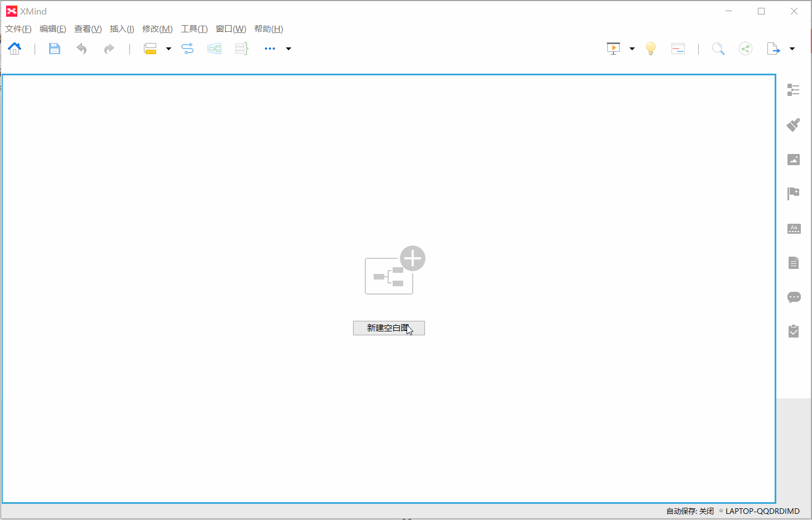Image resolution: width=812 pixels, height=520 pixels.
Task: Open the 文件(F) menu
Action: pos(18,29)
